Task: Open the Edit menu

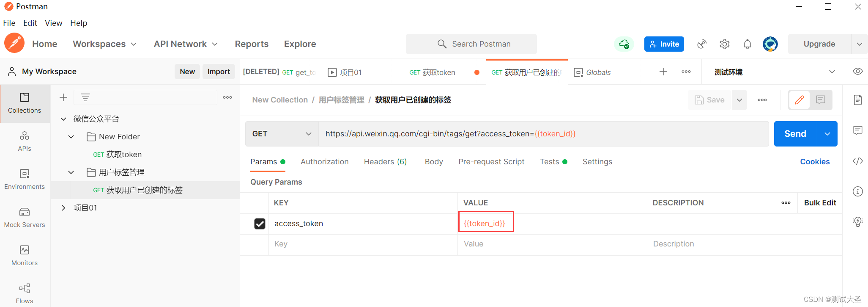Action: coord(30,23)
